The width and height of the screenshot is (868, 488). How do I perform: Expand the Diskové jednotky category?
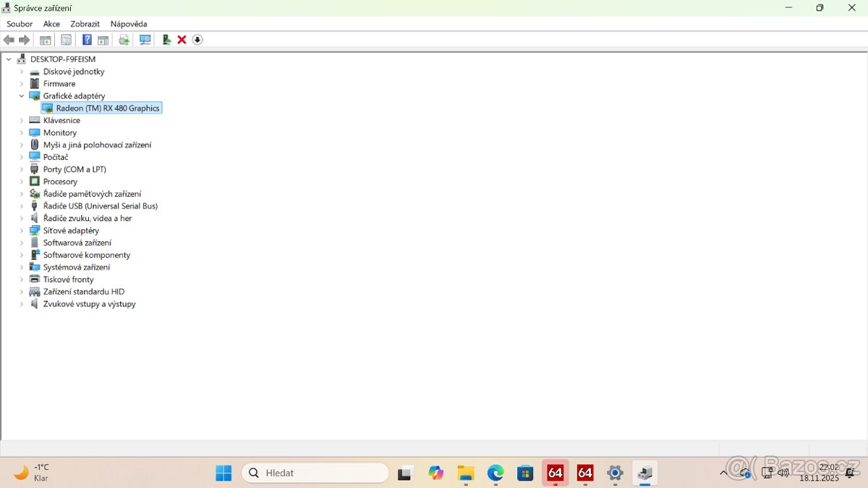pyautogui.click(x=22, y=72)
